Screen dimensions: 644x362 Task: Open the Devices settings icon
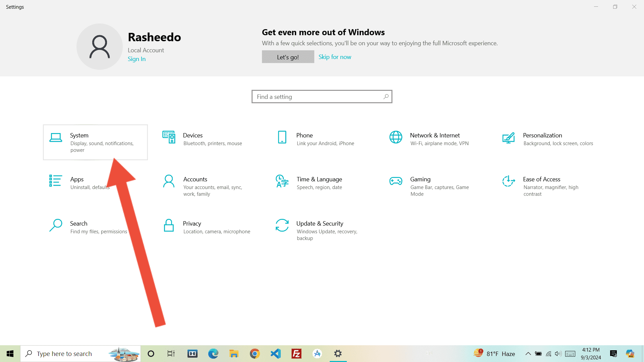coord(169,137)
